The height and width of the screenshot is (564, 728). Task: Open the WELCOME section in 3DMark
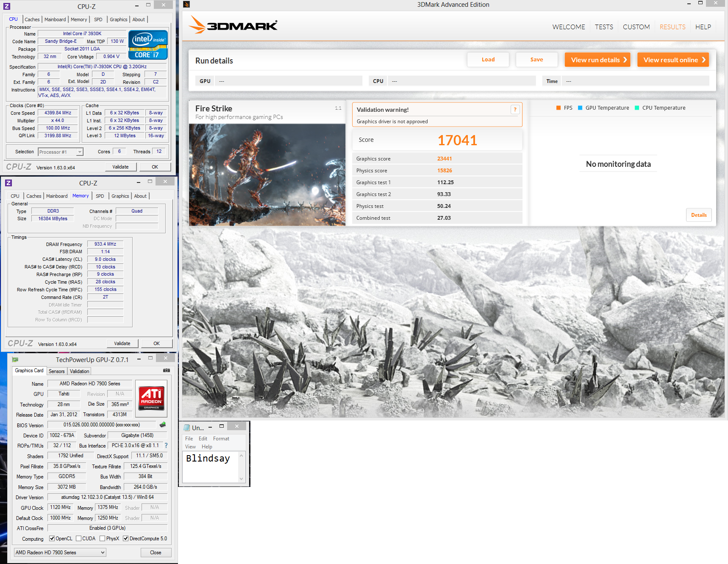click(569, 27)
